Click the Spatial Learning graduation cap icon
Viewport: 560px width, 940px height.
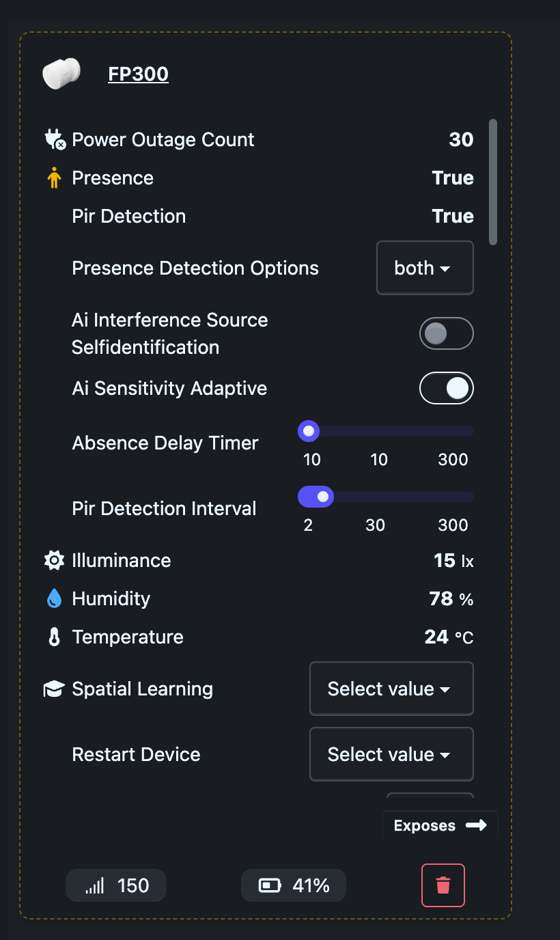coord(54,689)
